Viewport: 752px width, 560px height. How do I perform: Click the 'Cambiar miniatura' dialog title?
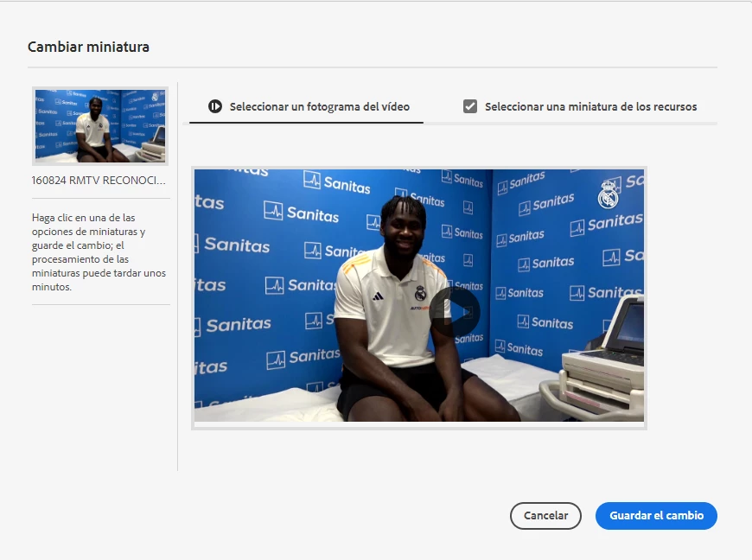click(x=88, y=47)
